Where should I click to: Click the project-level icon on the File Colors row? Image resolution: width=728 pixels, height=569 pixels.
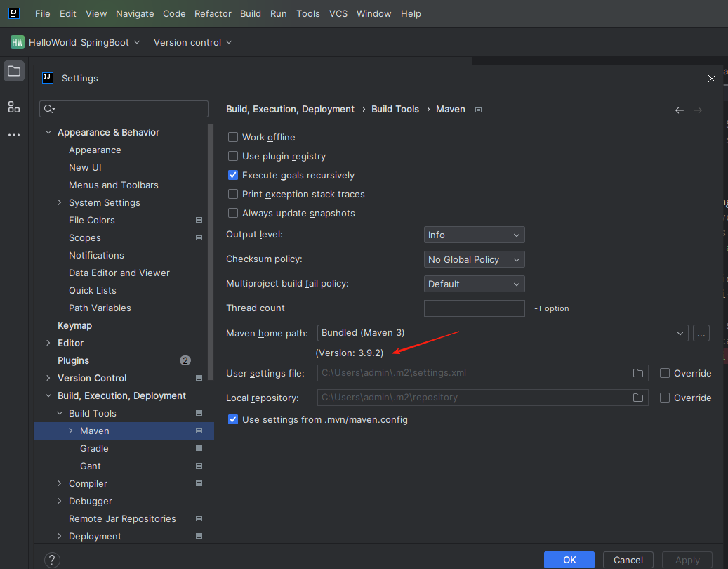[x=199, y=220]
